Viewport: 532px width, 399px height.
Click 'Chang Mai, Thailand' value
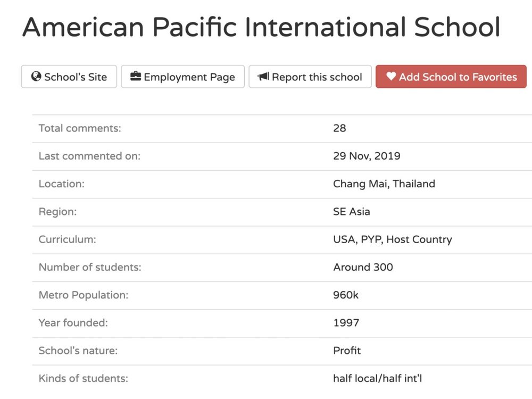point(384,184)
